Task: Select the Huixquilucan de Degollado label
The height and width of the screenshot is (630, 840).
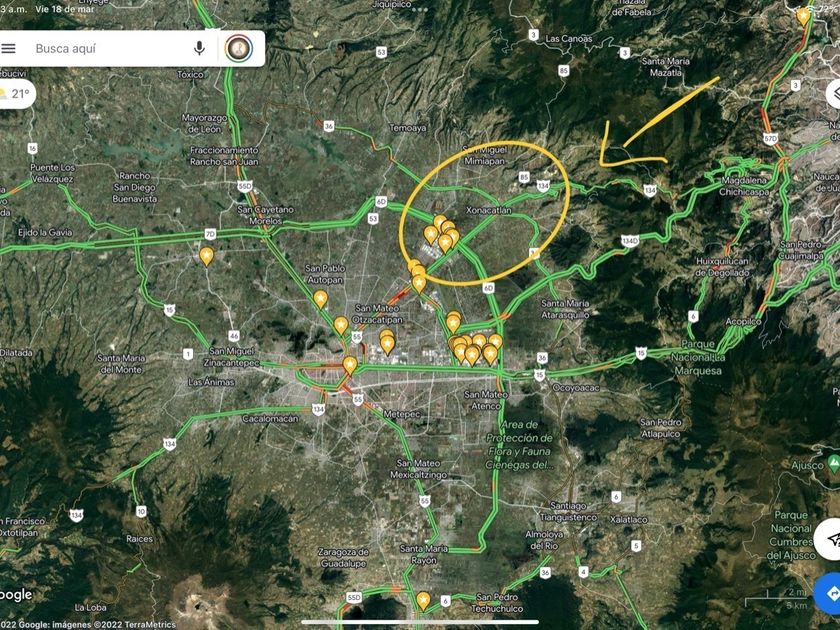Action: point(722,267)
